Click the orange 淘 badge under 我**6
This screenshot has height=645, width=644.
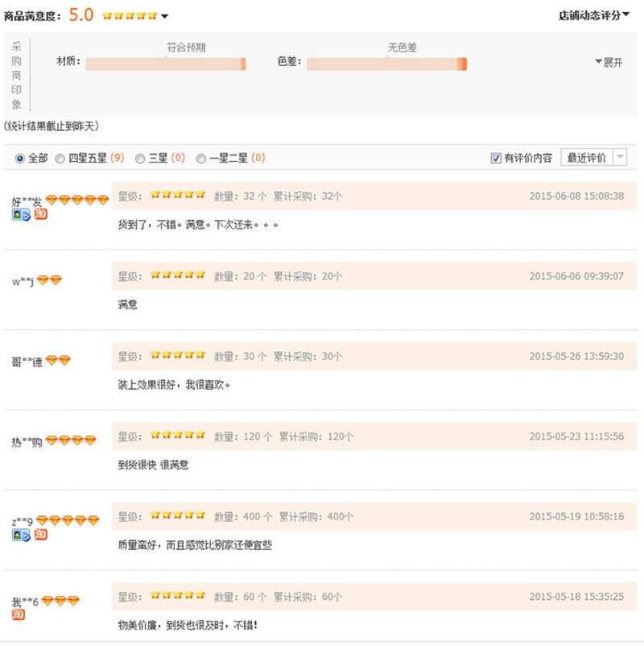click(x=18, y=614)
